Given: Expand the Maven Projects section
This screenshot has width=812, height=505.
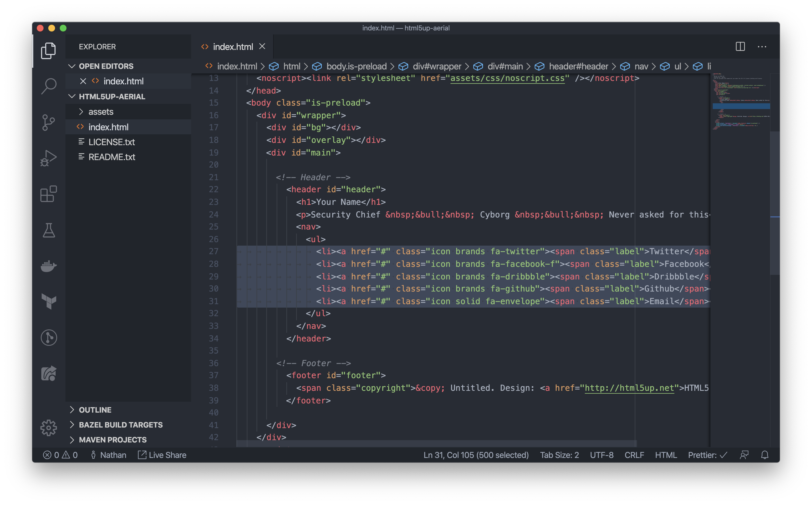Looking at the screenshot, I should click(x=112, y=440).
